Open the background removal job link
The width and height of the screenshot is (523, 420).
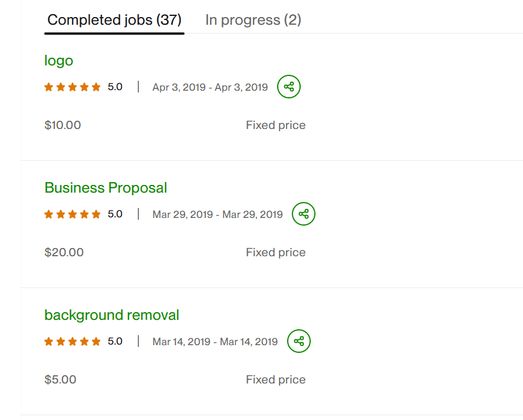112,315
